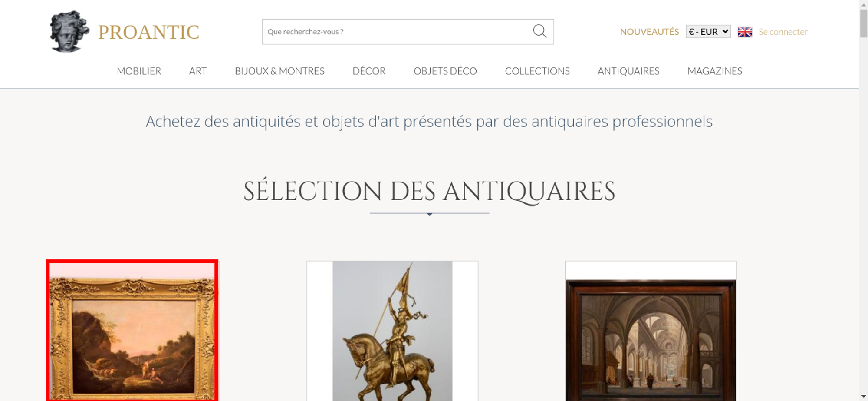Open the ART menu
This screenshot has width=868, height=401.
tap(198, 71)
